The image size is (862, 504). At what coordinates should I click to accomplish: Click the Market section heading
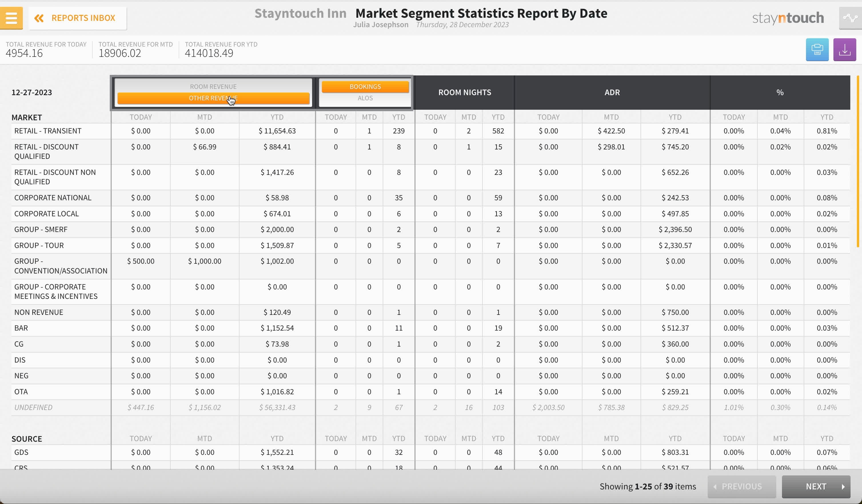27,118
